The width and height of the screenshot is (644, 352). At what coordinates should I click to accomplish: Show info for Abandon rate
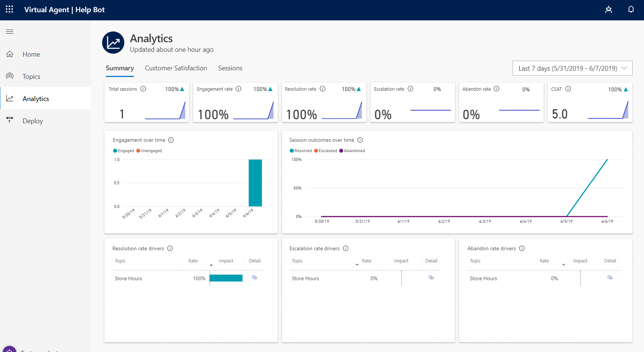coord(497,89)
